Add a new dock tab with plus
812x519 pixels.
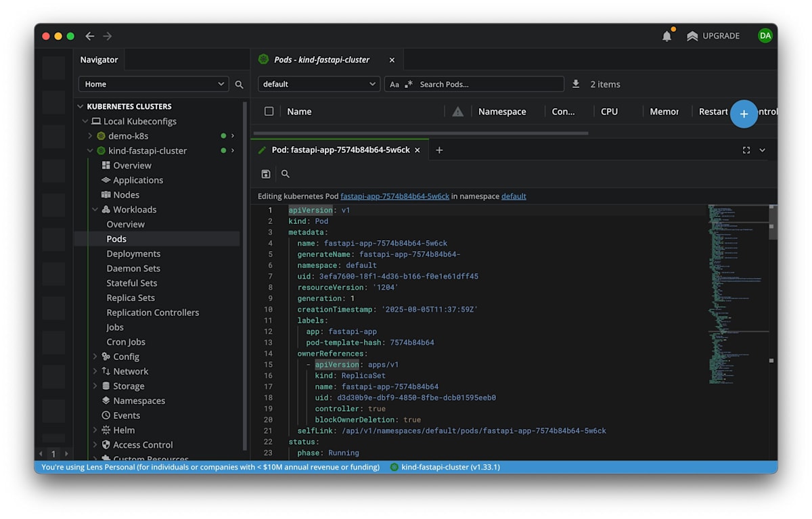[x=439, y=150]
